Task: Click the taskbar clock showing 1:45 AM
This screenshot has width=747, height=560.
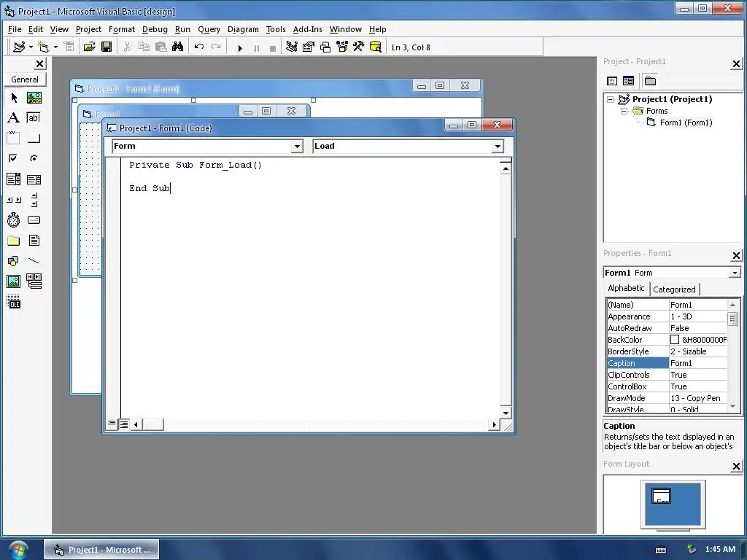Action: 720,550
